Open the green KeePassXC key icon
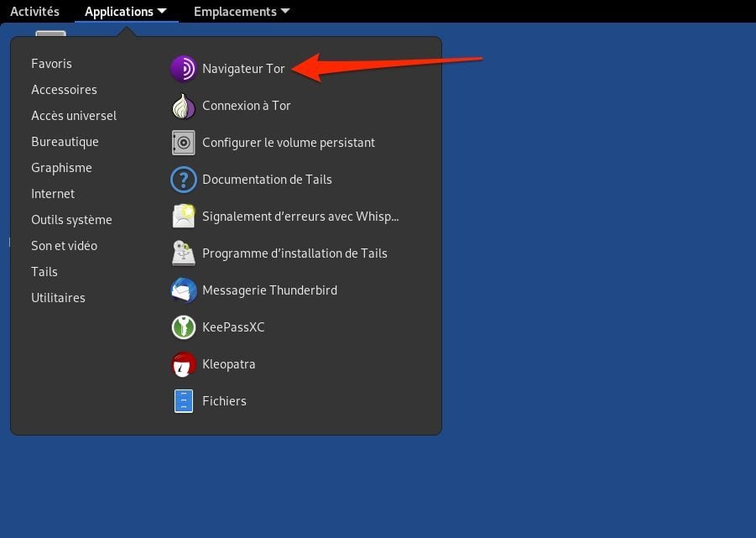This screenshot has height=538, width=756. 184,327
